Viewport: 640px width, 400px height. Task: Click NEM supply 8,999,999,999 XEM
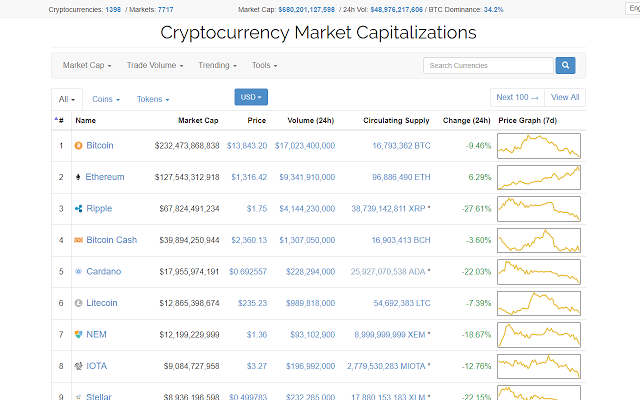tap(392, 334)
